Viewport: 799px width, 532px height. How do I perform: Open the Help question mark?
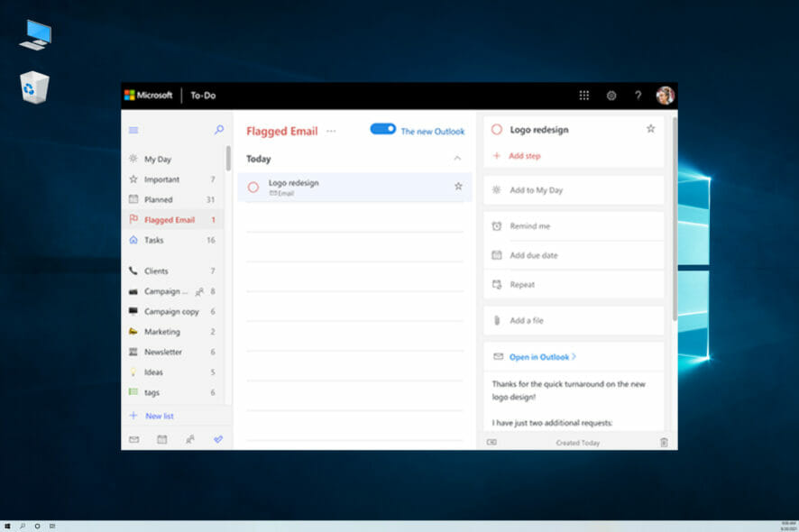pyautogui.click(x=638, y=96)
